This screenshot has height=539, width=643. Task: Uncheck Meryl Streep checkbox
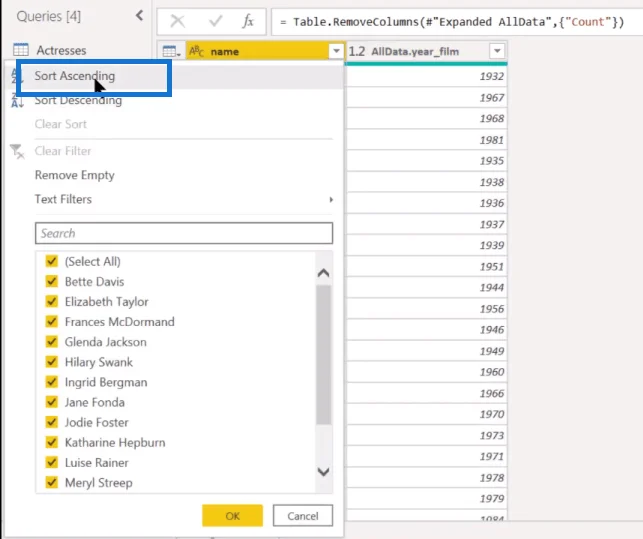tap(52, 482)
